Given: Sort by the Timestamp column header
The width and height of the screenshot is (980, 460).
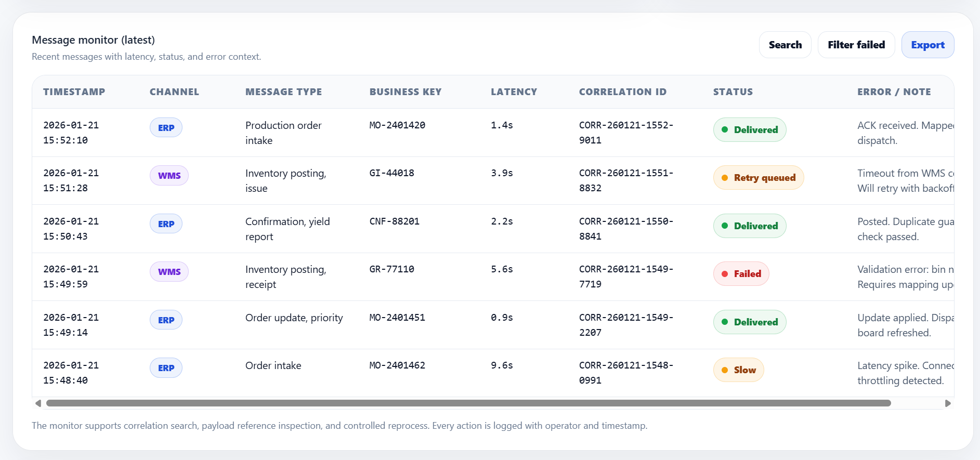Looking at the screenshot, I should pyautogui.click(x=74, y=92).
